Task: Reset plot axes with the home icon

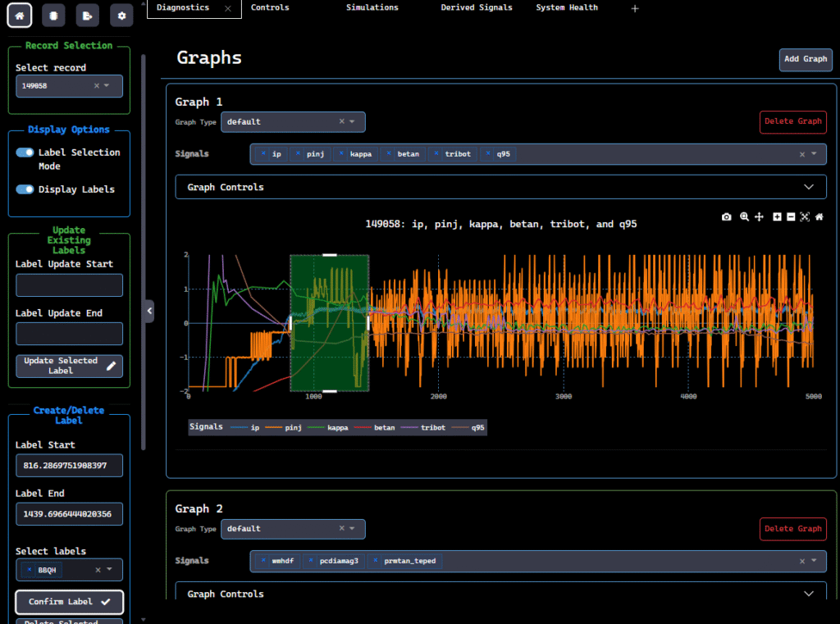Action: pos(819,216)
